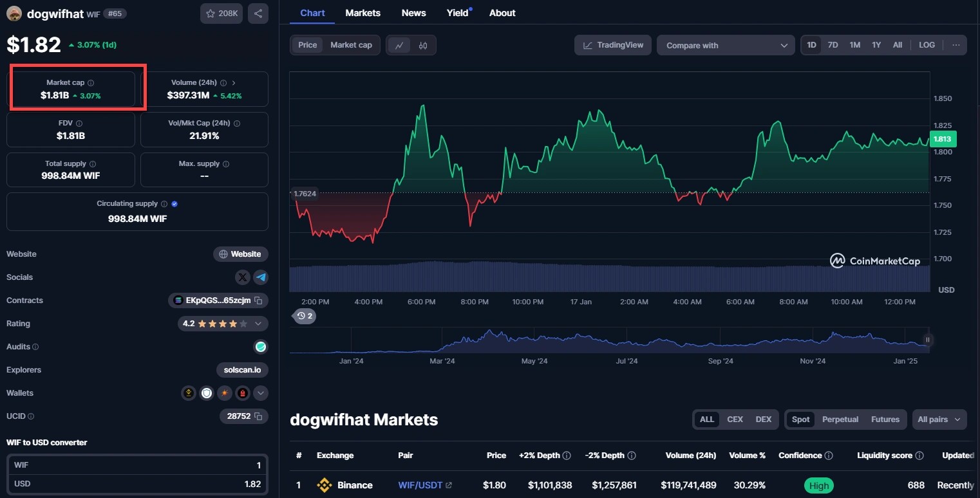Screen dimensions: 980x498
Task: Copy the contract address icon
Action: (x=258, y=300)
